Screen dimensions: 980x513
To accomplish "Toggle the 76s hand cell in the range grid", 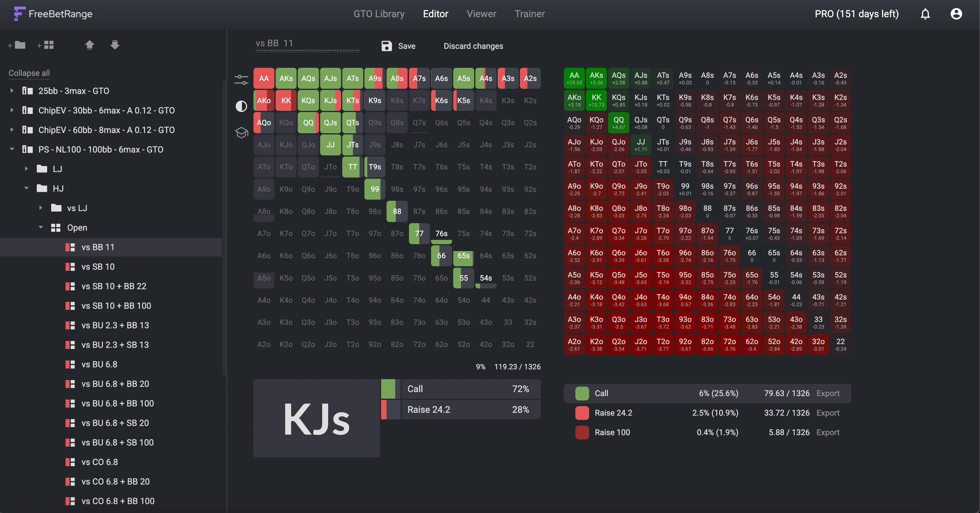I will (x=441, y=234).
